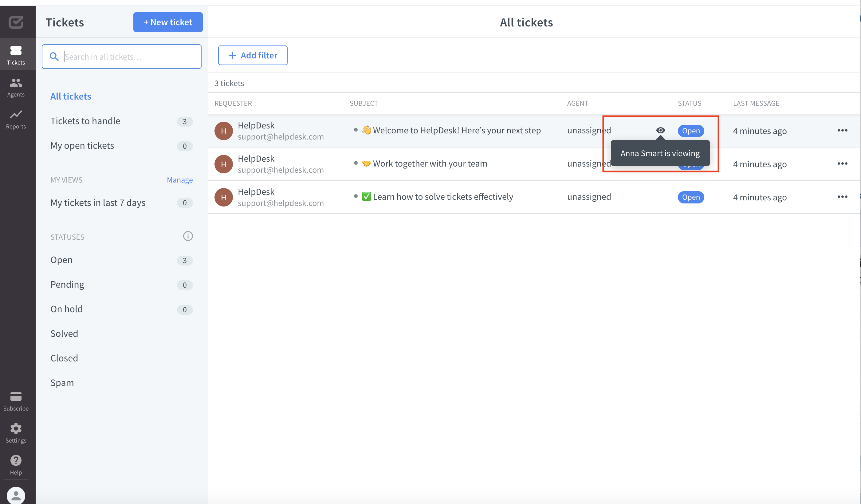The width and height of the screenshot is (861, 504).
Task: Click Open status badge on Welcome ticket
Action: [691, 131]
